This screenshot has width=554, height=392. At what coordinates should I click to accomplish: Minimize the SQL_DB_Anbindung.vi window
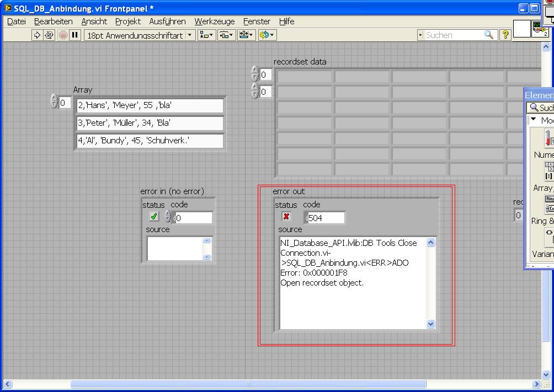point(523,8)
